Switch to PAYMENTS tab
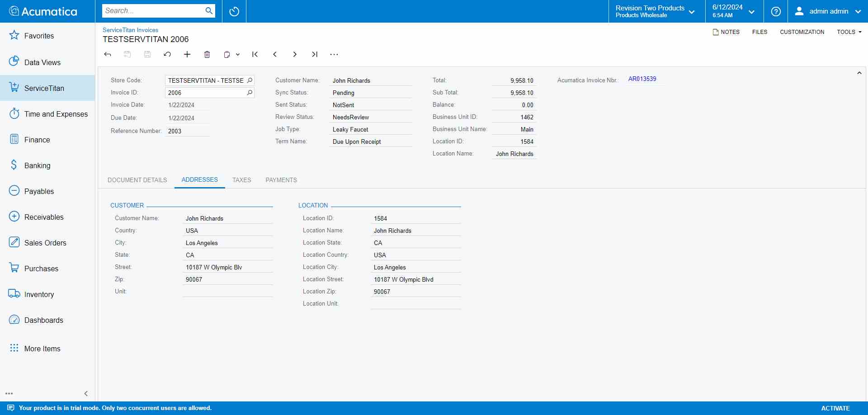Viewport: 868px width, 415px height. pos(281,180)
